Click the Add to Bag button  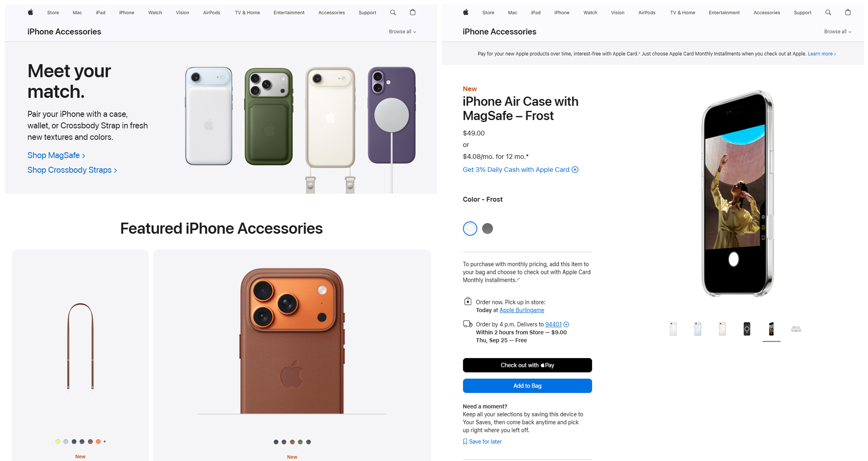point(527,386)
